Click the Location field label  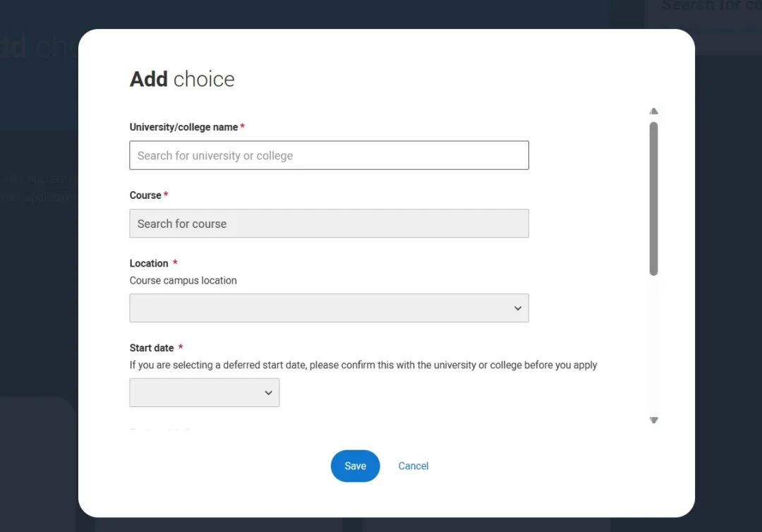149,263
